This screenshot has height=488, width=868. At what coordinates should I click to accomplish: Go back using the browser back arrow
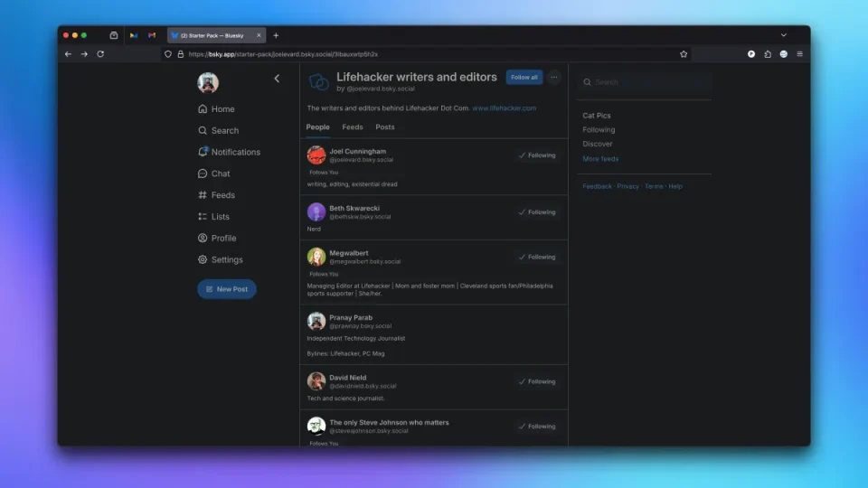68,54
